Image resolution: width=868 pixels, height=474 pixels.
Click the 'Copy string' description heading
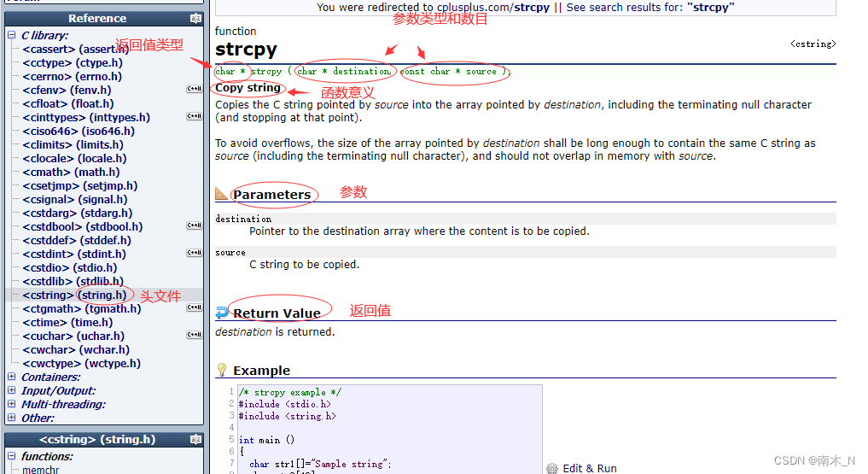click(x=248, y=87)
